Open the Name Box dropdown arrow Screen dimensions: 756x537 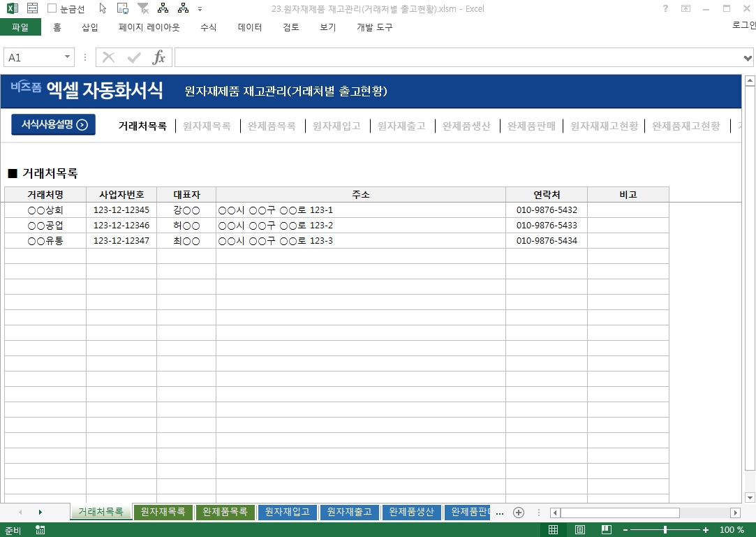[67, 57]
